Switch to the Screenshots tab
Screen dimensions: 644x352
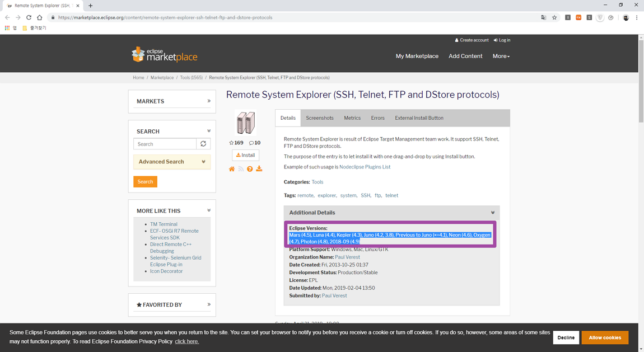(320, 118)
